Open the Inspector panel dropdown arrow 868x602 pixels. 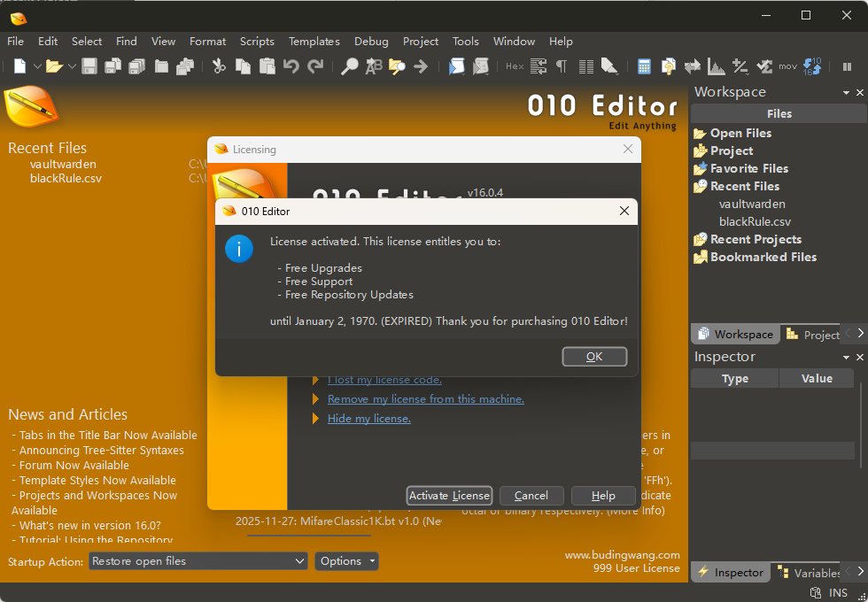pyautogui.click(x=846, y=358)
